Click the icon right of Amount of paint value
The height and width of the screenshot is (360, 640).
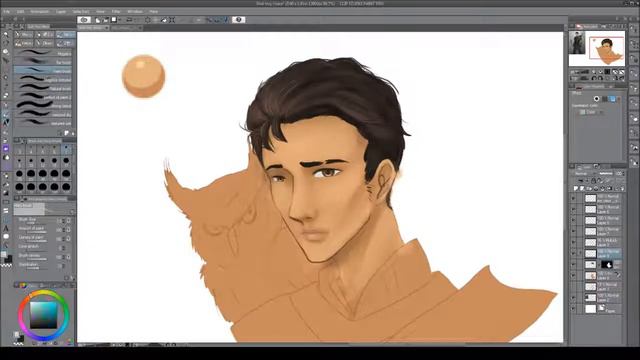click(69, 230)
